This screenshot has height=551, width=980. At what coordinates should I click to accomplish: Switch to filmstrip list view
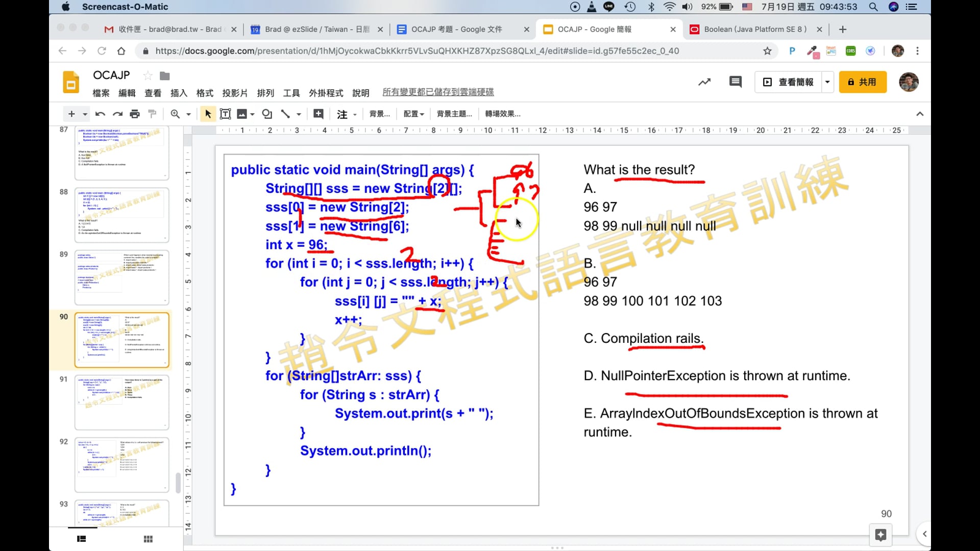[81, 539]
